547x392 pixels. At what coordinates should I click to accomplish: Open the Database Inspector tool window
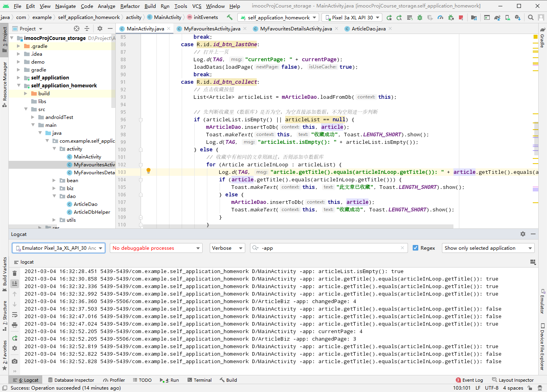pos(71,380)
